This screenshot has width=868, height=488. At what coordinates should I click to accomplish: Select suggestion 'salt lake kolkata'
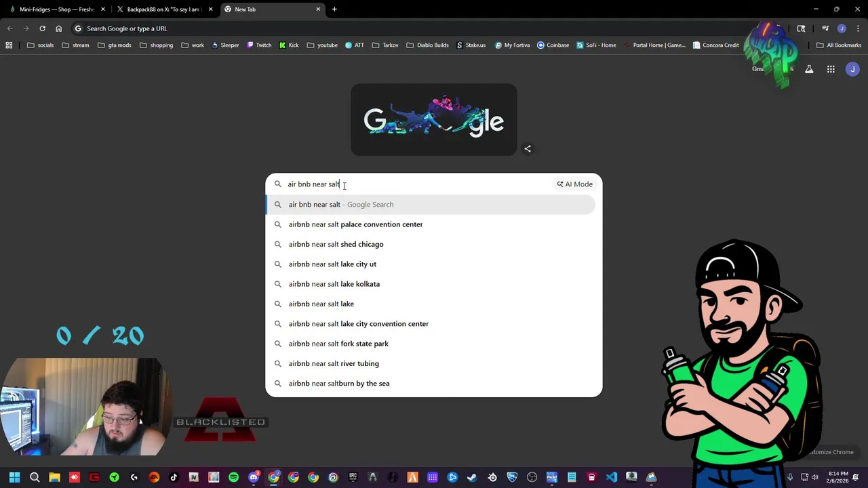(430, 284)
